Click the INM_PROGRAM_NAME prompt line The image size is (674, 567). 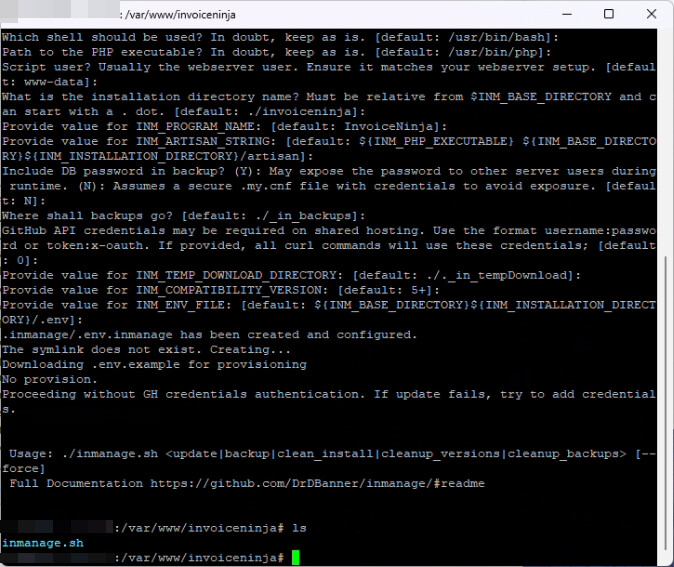point(224,126)
